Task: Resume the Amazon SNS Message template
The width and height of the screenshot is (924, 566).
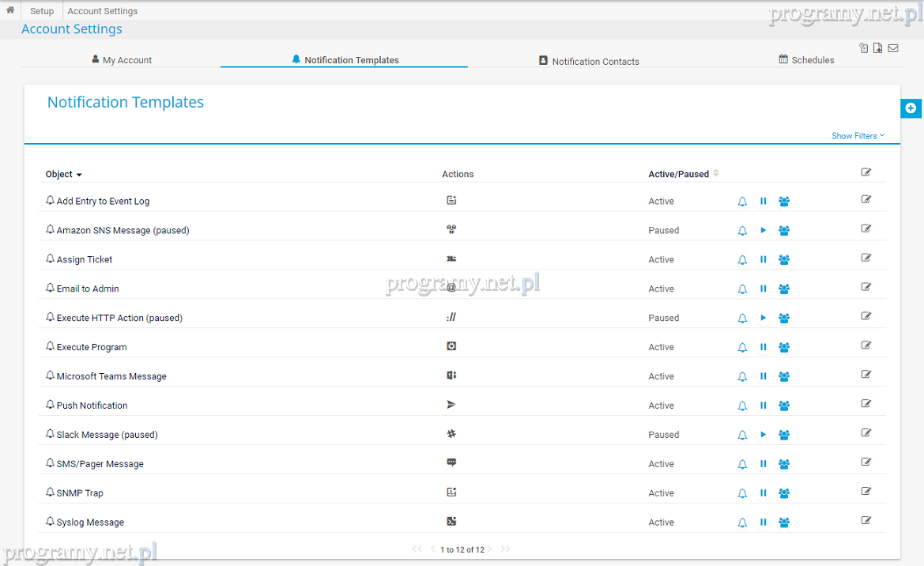Action: point(764,231)
